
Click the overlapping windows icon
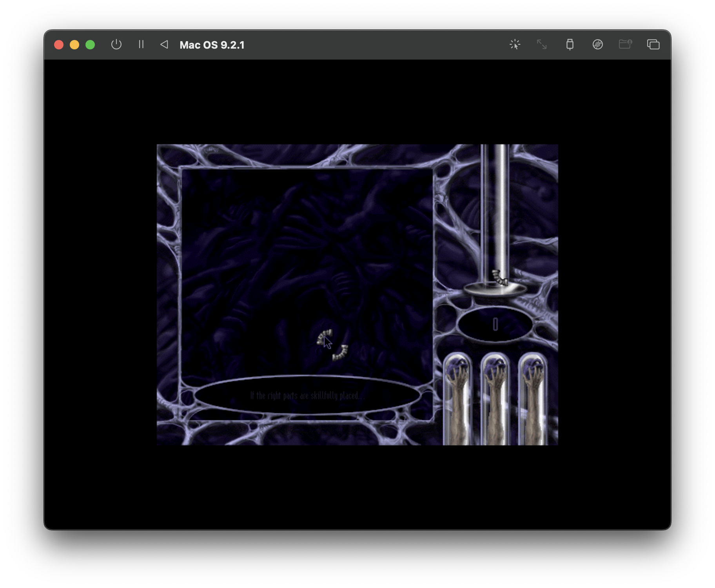coord(653,44)
